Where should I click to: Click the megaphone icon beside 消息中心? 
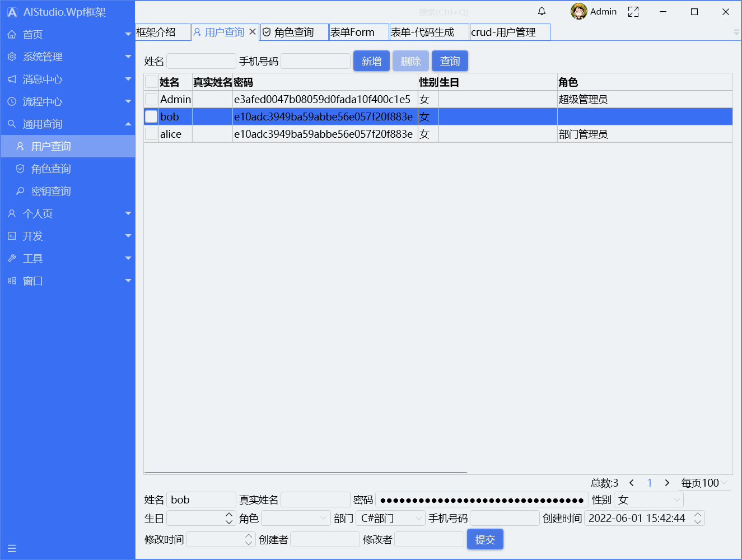tap(12, 79)
